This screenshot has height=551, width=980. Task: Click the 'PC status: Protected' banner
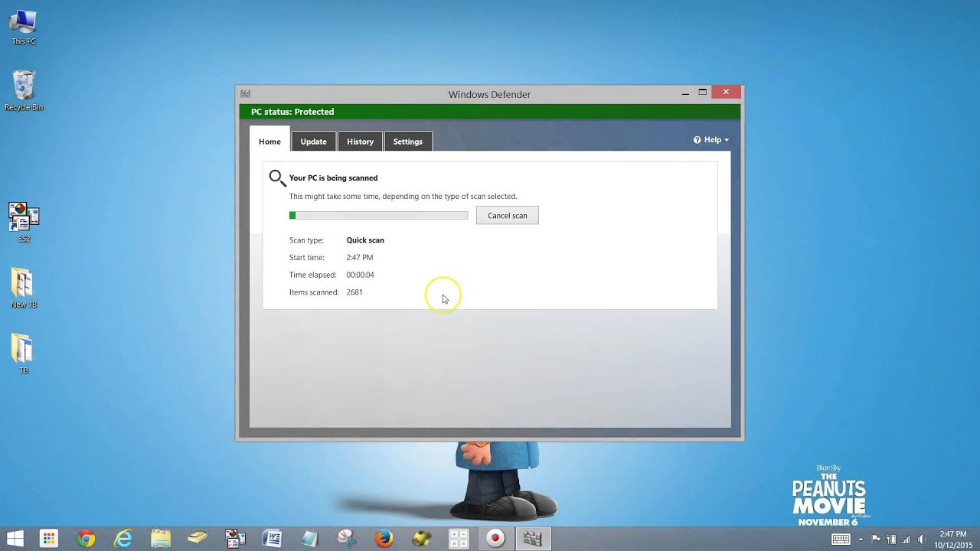pos(490,112)
